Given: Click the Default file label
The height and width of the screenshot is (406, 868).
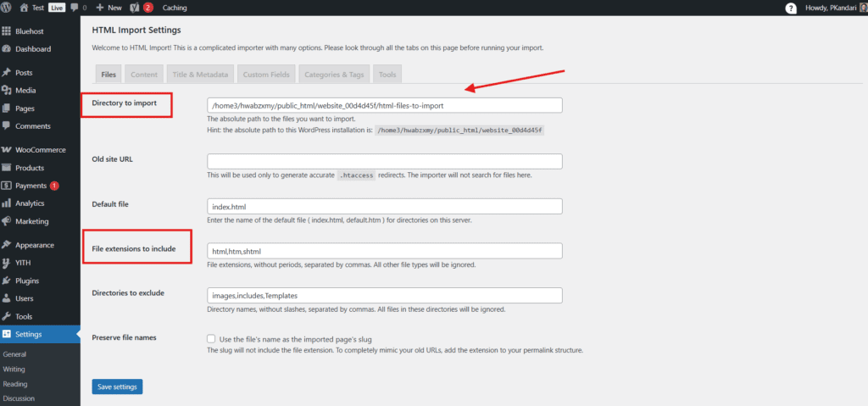Looking at the screenshot, I should 110,203.
